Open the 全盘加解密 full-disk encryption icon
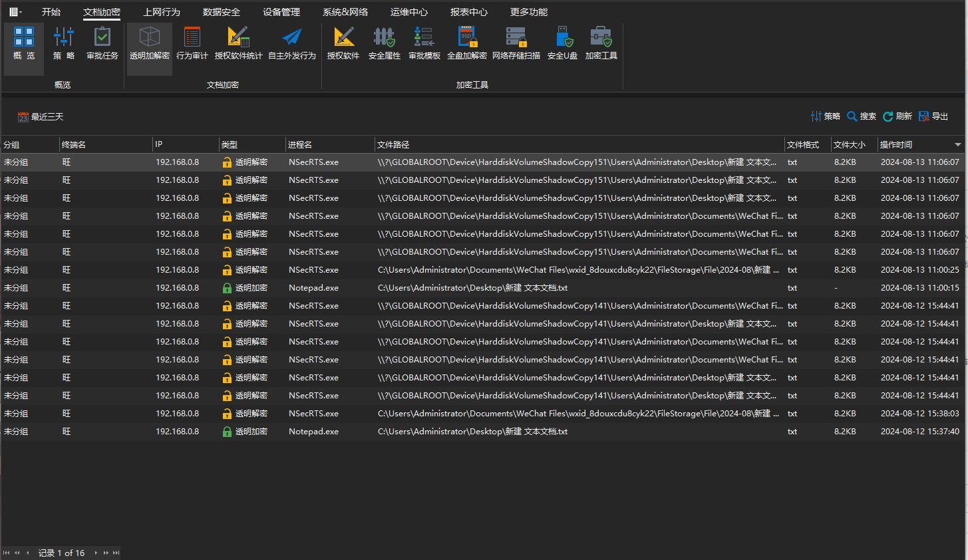 point(467,44)
